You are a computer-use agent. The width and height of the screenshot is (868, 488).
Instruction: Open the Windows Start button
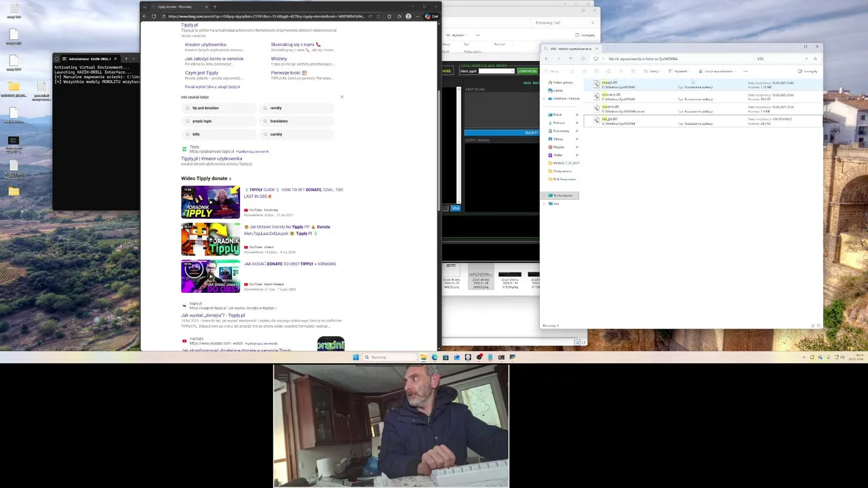(355, 357)
